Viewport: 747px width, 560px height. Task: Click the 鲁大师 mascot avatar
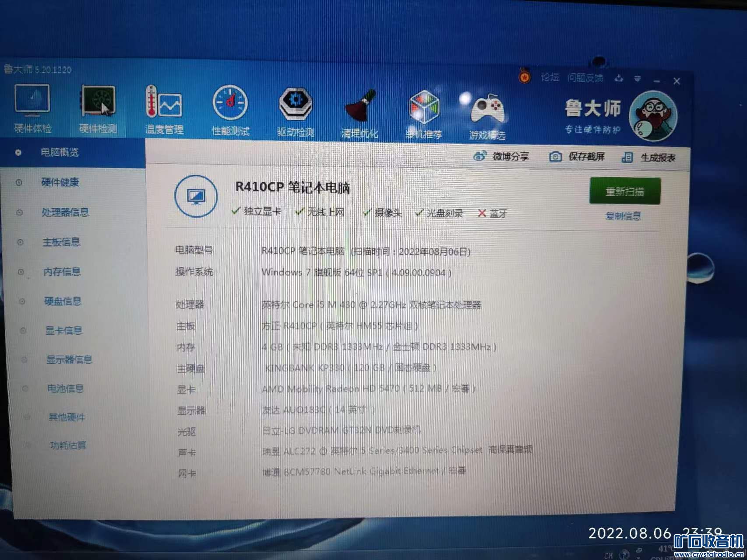pos(653,116)
